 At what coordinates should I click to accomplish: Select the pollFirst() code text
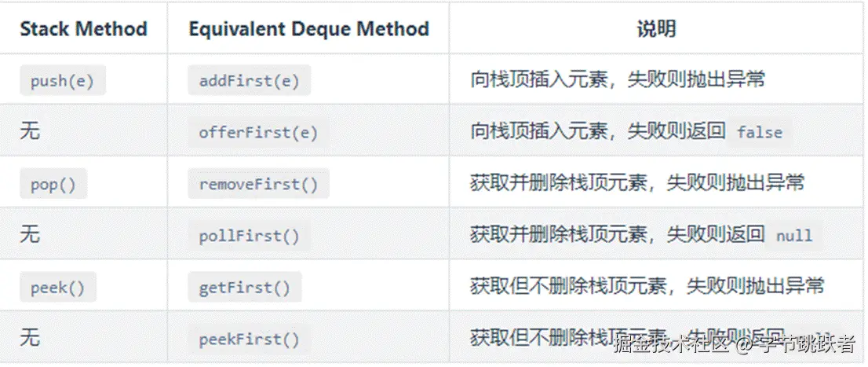pos(249,236)
